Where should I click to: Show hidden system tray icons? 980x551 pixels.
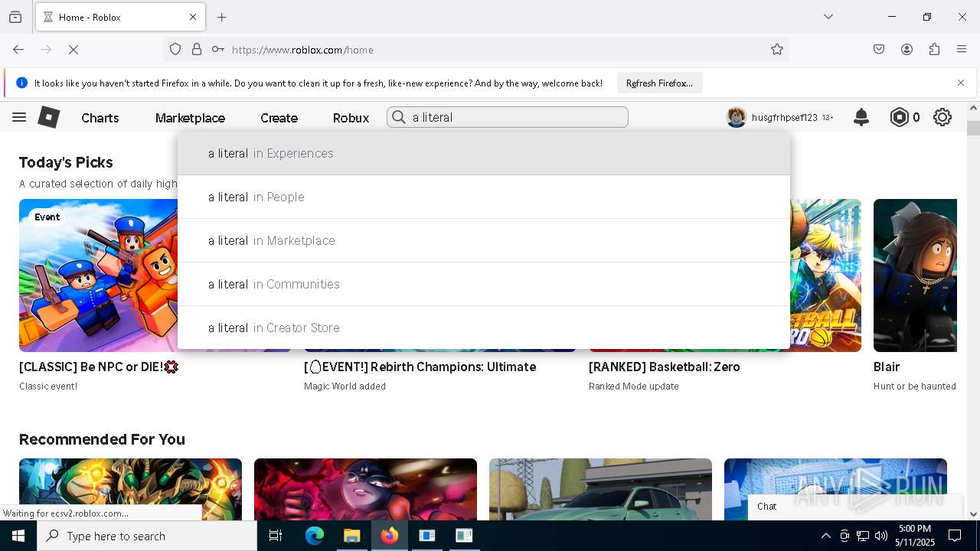(825, 536)
